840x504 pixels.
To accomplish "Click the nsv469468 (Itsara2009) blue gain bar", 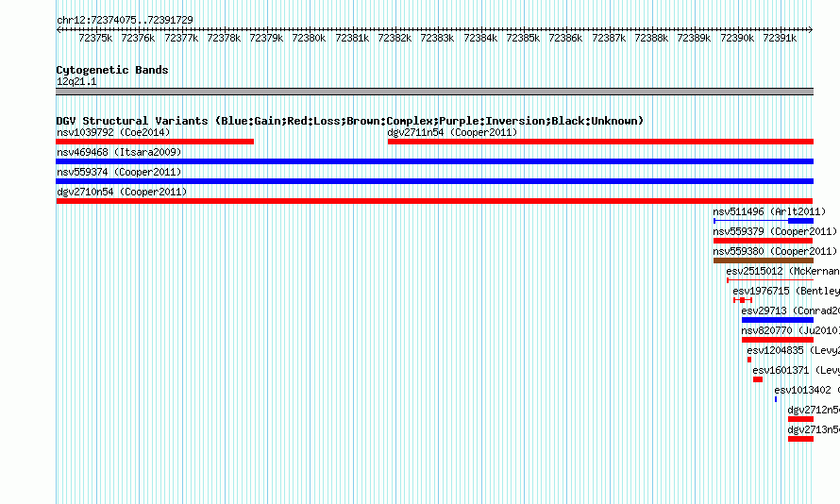I will point(434,161).
